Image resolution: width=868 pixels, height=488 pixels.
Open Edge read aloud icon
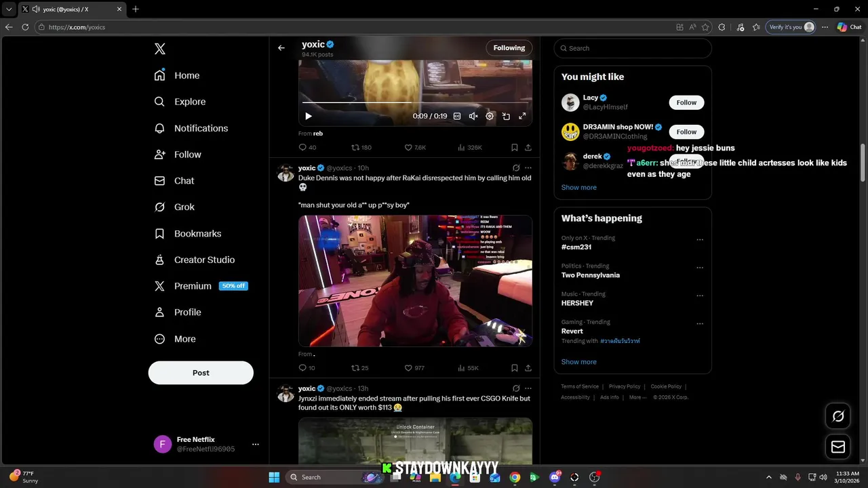(692, 27)
